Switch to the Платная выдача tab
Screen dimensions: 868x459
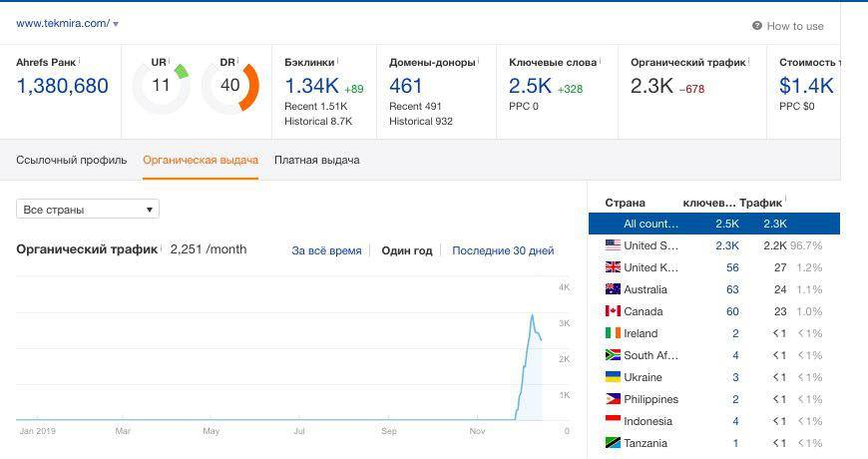(x=317, y=160)
